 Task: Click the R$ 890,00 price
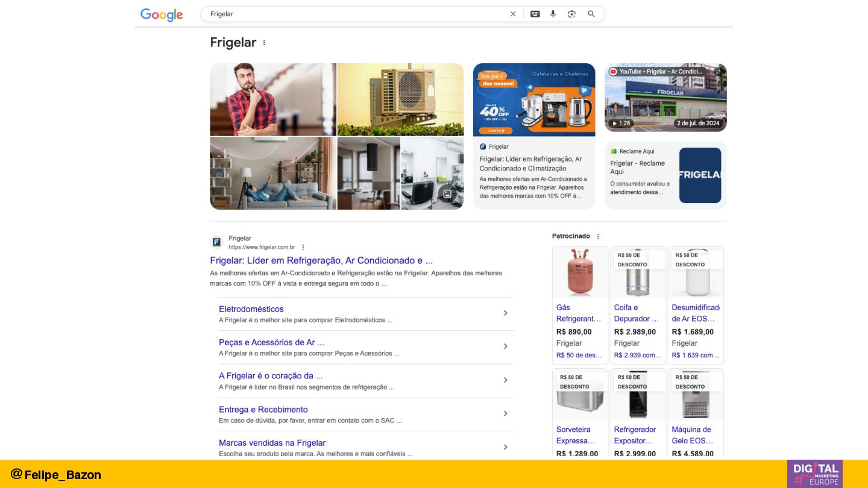click(x=574, y=332)
